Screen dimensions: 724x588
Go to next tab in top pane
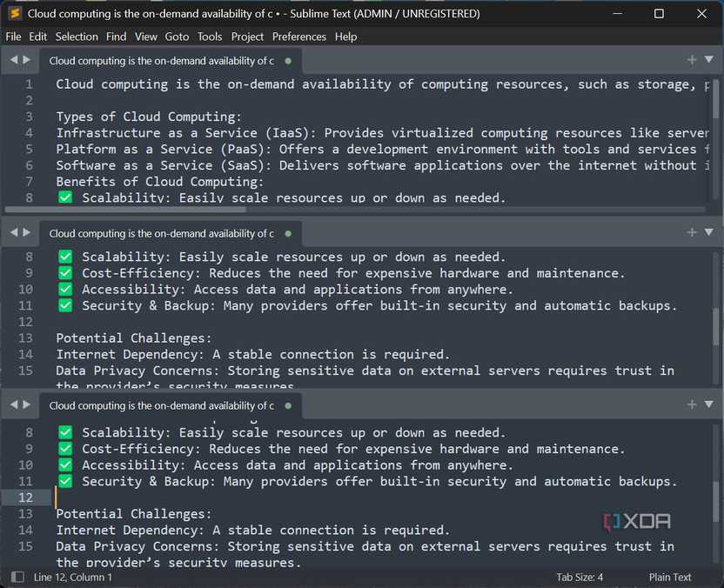coord(27,60)
